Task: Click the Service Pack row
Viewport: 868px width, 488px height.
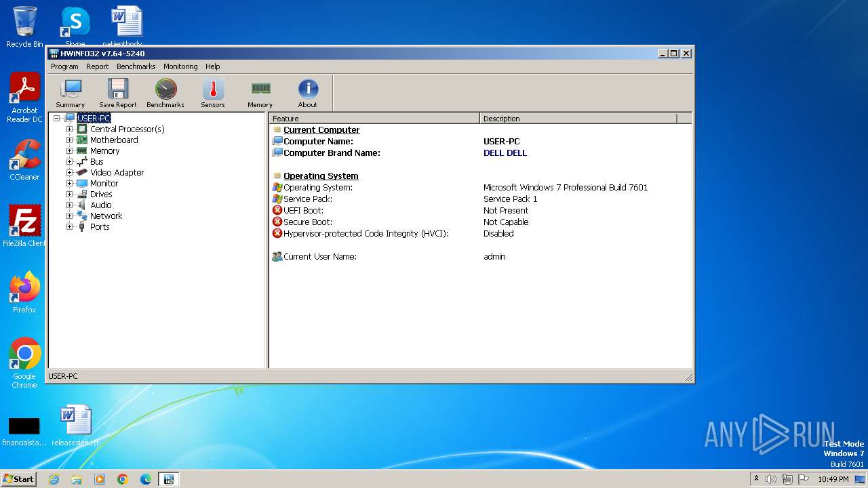Action: tap(480, 199)
